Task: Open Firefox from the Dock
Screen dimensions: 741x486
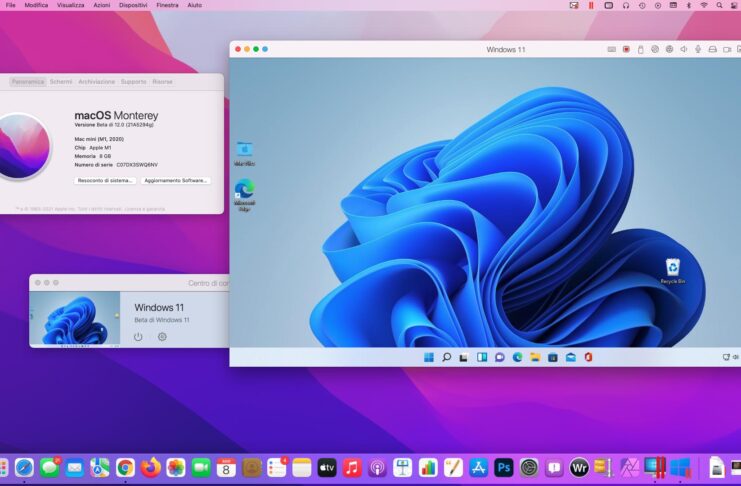Action: click(x=151, y=468)
